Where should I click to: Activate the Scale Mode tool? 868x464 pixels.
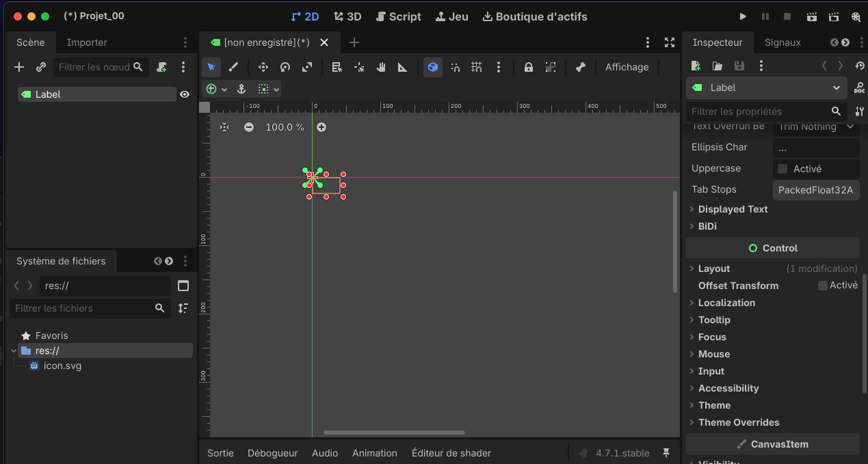tap(307, 67)
